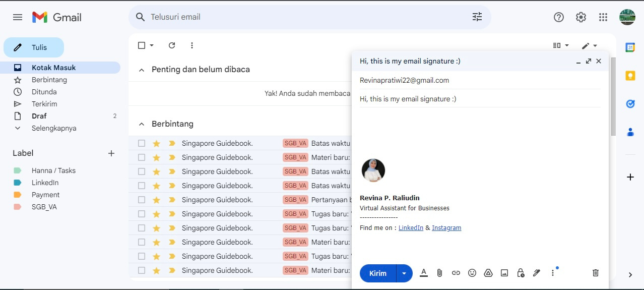Click the Kirim send button
The height and width of the screenshot is (290, 644).
click(378, 273)
